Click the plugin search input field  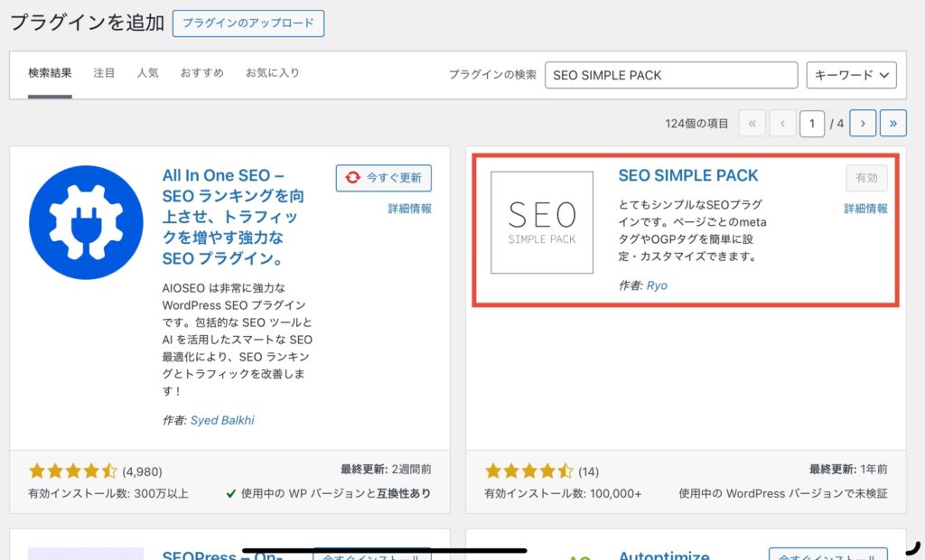pos(671,75)
